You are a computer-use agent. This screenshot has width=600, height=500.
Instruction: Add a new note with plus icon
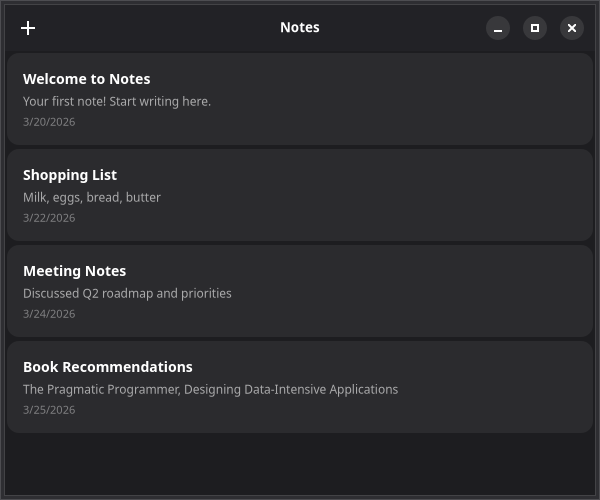click(28, 28)
